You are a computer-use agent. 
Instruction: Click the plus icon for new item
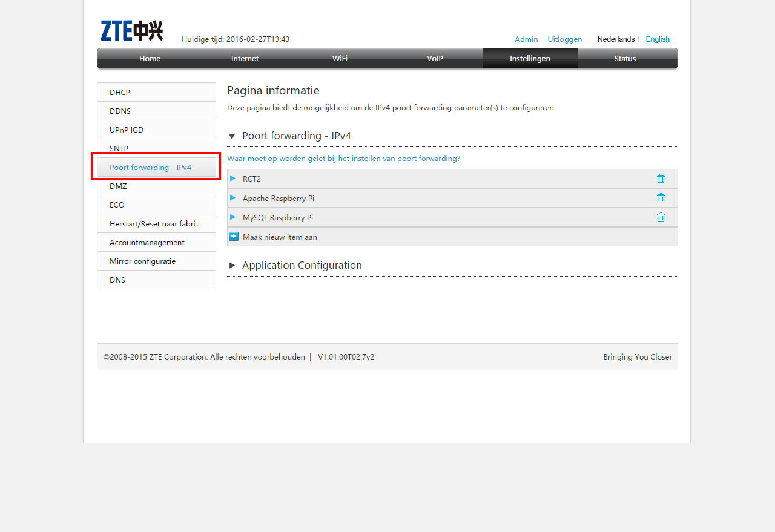click(x=234, y=237)
